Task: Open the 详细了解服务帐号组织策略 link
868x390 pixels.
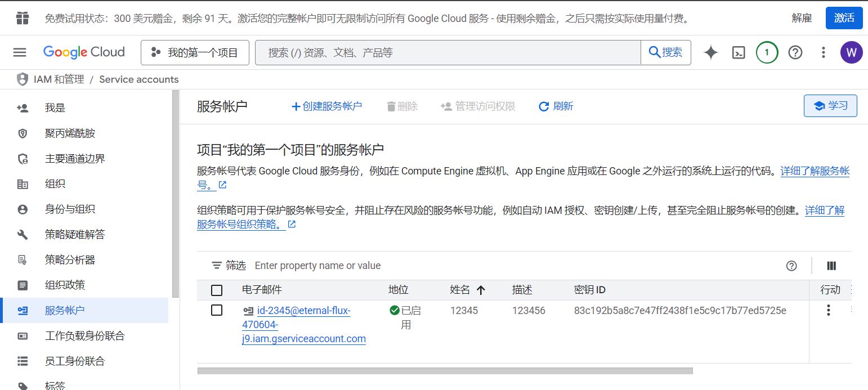Action: (825, 211)
